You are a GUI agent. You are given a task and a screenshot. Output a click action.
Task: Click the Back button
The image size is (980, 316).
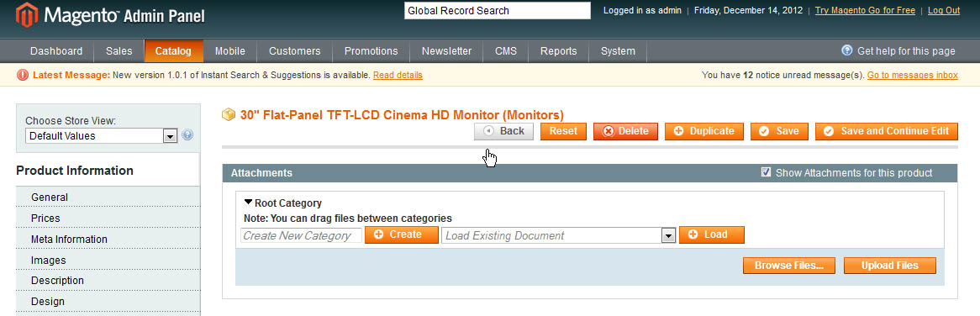pos(503,131)
